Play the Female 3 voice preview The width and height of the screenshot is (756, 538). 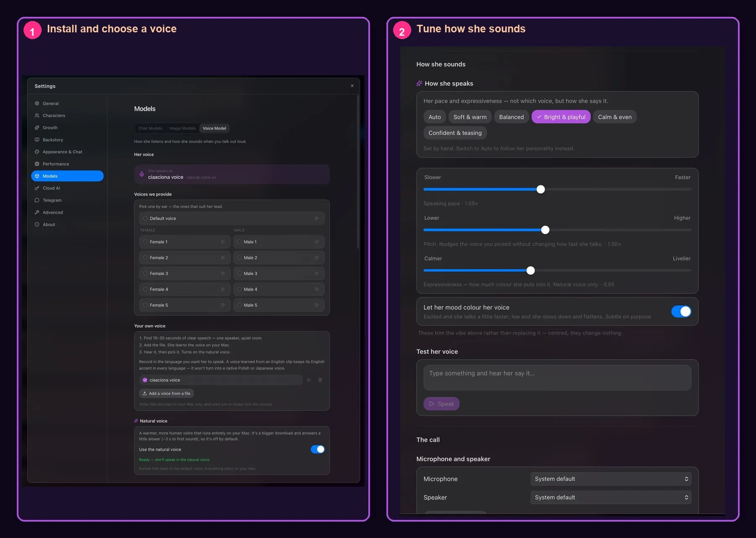(x=223, y=274)
